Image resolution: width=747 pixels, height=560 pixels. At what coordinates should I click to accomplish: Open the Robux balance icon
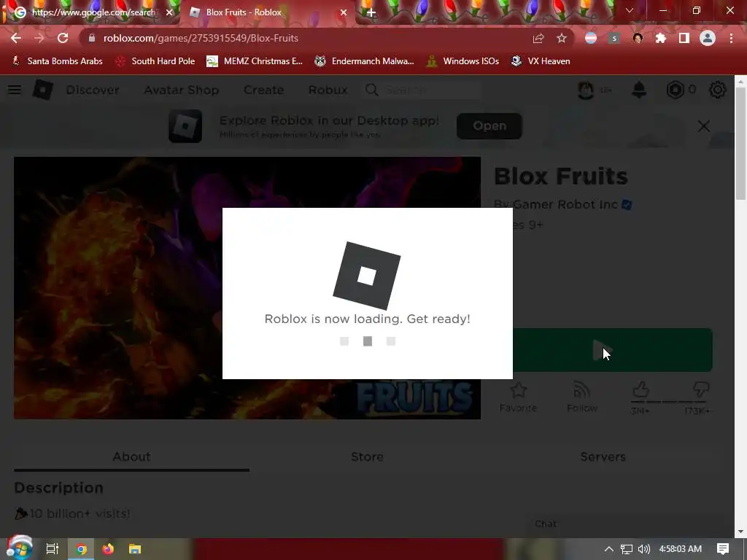(675, 90)
